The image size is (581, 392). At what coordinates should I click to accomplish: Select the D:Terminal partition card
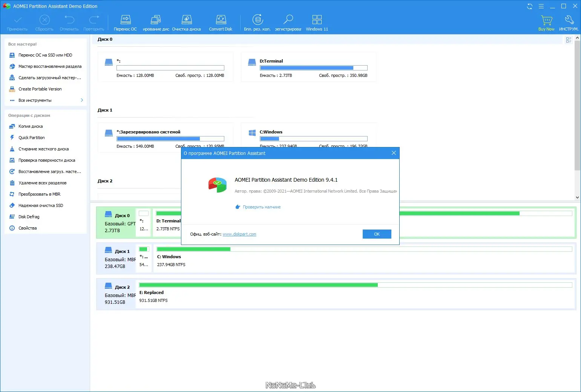(x=308, y=67)
